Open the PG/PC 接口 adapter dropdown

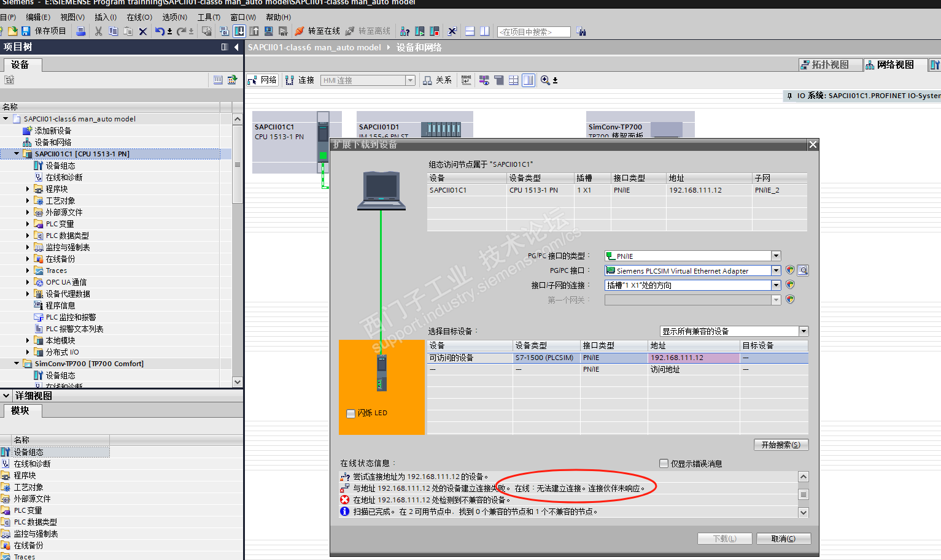pyautogui.click(x=776, y=270)
